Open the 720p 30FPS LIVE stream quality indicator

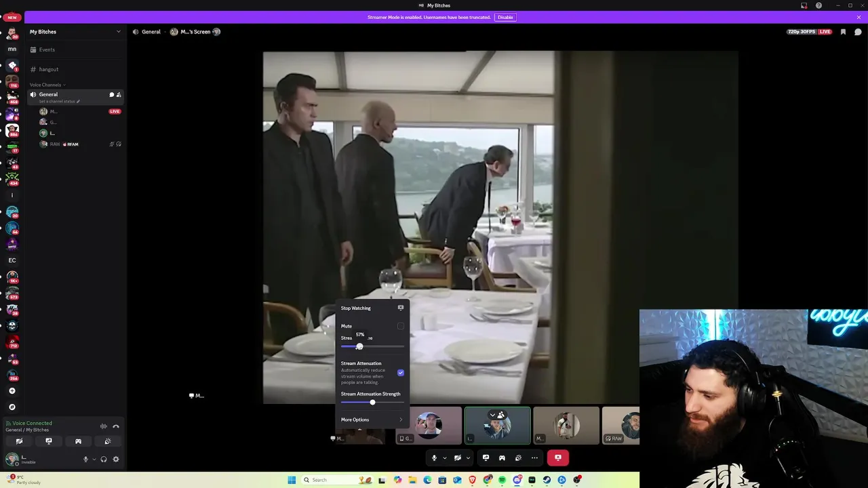(809, 32)
